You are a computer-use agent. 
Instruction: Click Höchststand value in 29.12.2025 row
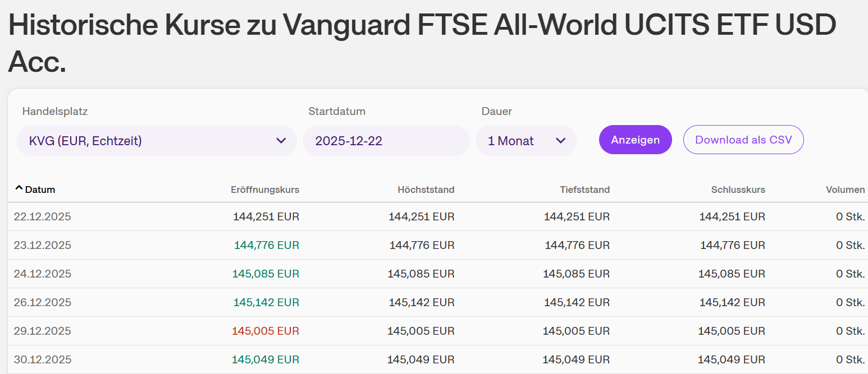click(x=421, y=331)
